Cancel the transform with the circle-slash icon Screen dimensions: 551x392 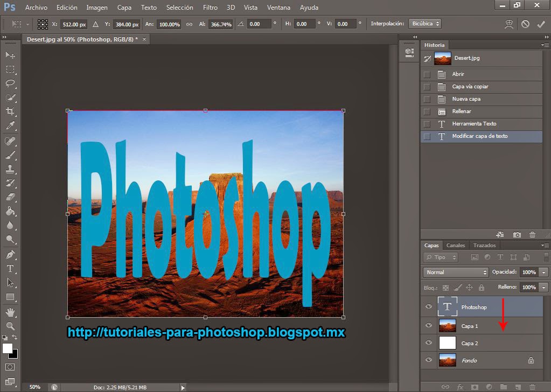525,24
